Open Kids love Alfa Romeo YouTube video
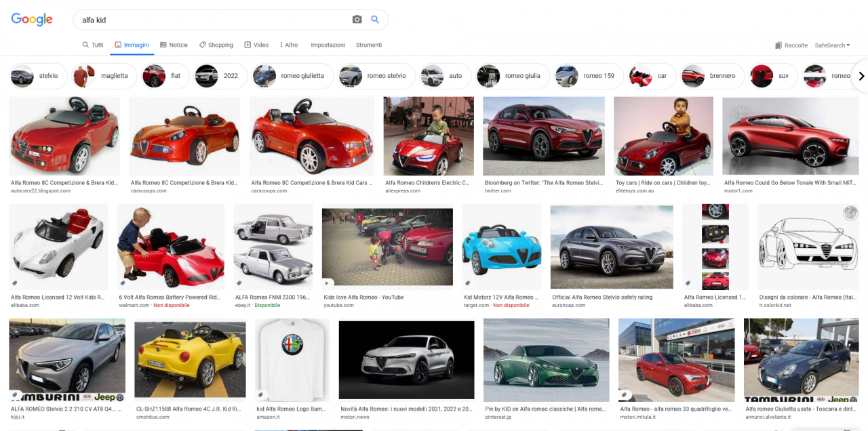 point(387,247)
